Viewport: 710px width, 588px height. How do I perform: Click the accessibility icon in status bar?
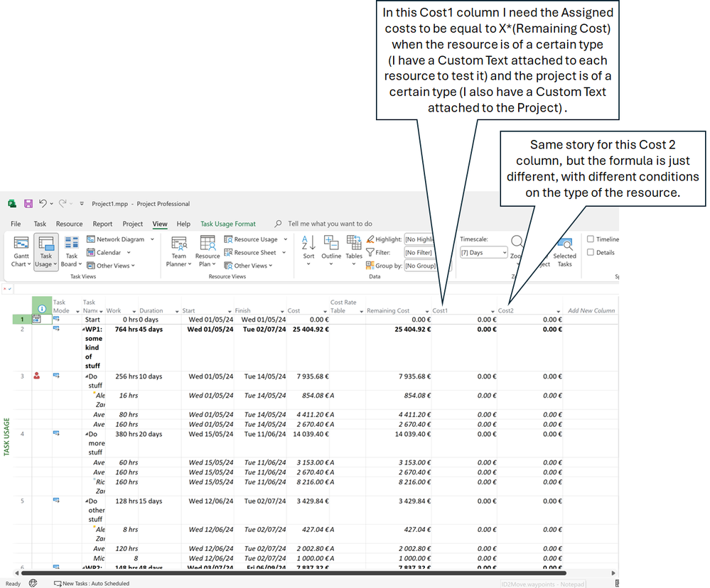pos(33,583)
